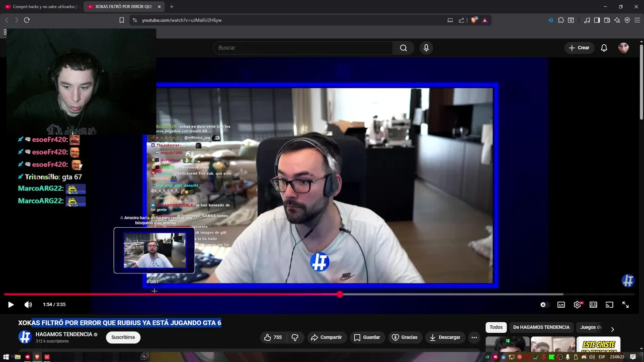
Task: Open the HAGAMOS TENDENCIA channel name link
Action: coord(64,334)
